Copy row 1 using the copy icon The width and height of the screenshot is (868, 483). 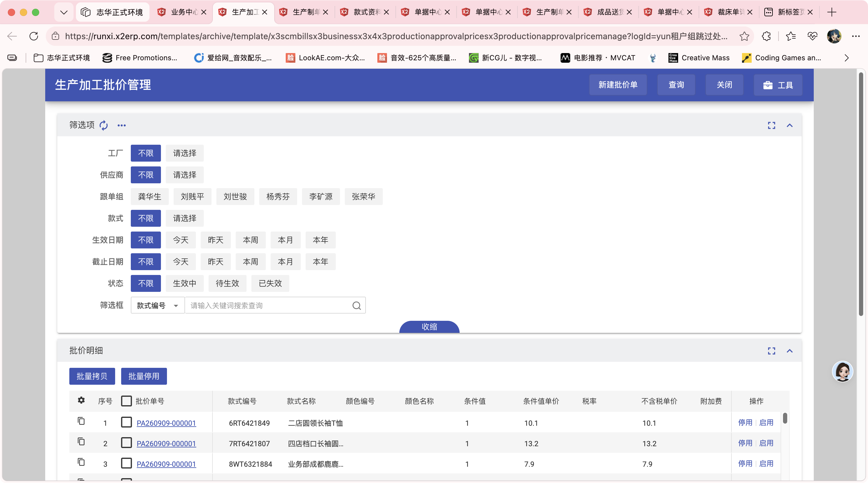tap(81, 421)
